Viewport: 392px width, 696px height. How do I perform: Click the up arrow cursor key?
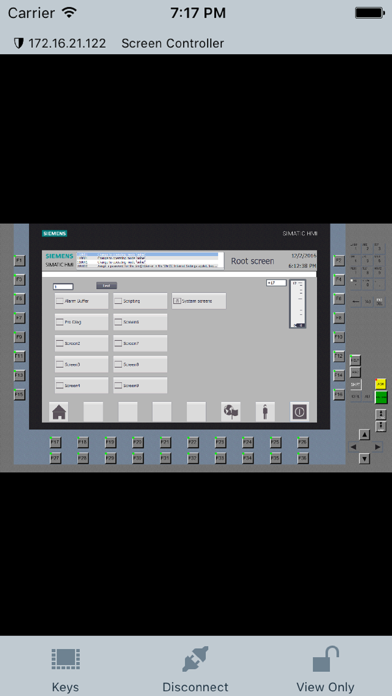coord(364,435)
